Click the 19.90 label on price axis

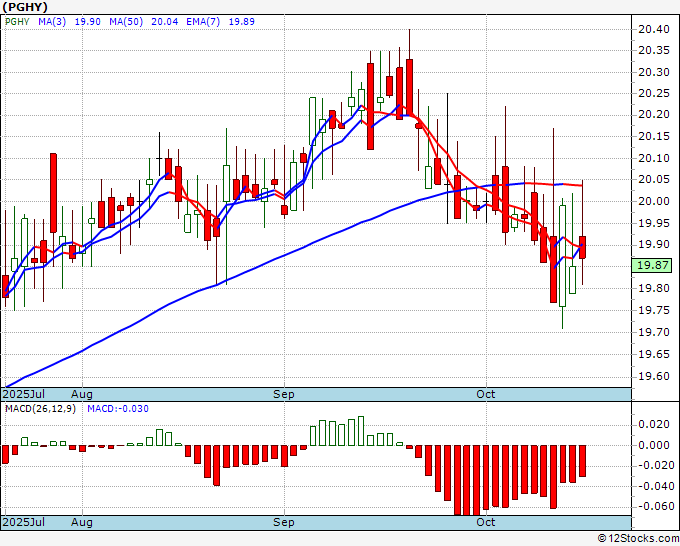[654, 245]
